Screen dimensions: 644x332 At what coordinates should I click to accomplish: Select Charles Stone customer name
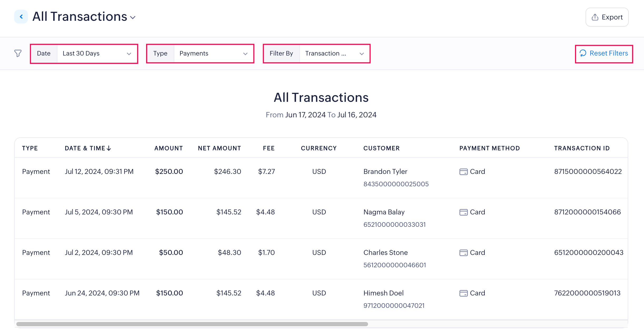pyautogui.click(x=385, y=253)
